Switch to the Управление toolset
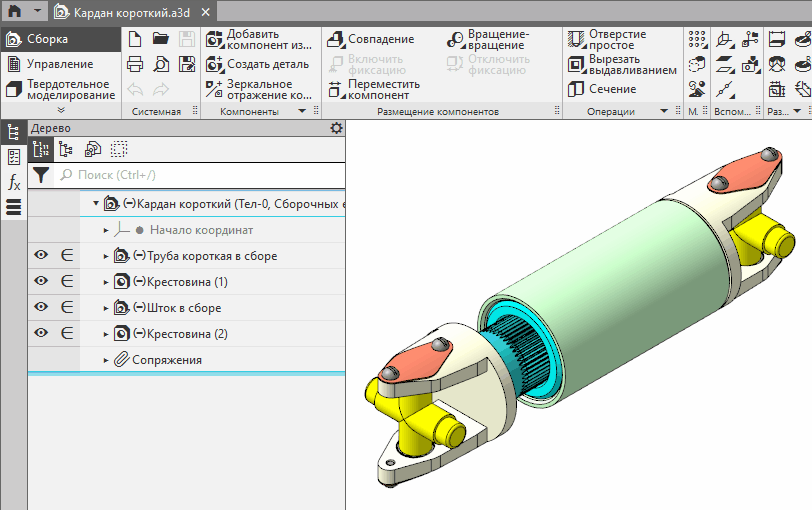The width and height of the screenshot is (812, 510). click(x=59, y=64)
